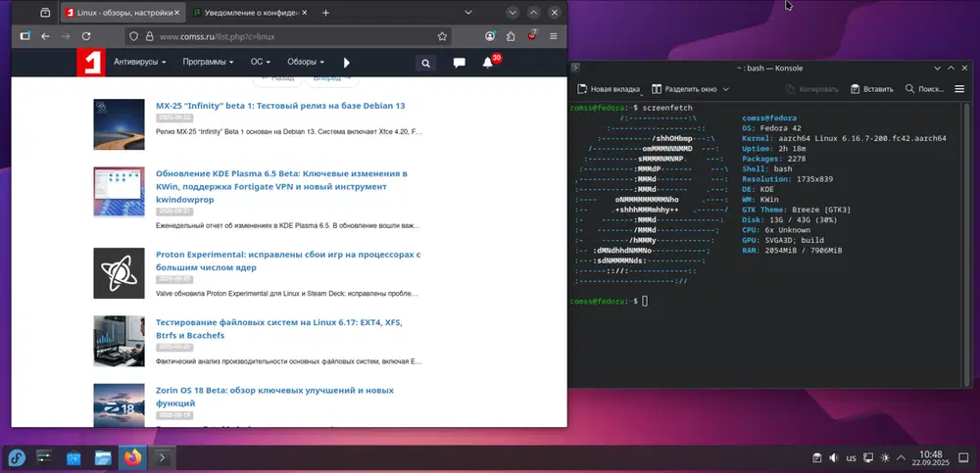Click the www.comss.ru address bar
Image resolution: width=980 pixels, height=473 pixels.
click(289, 37)
